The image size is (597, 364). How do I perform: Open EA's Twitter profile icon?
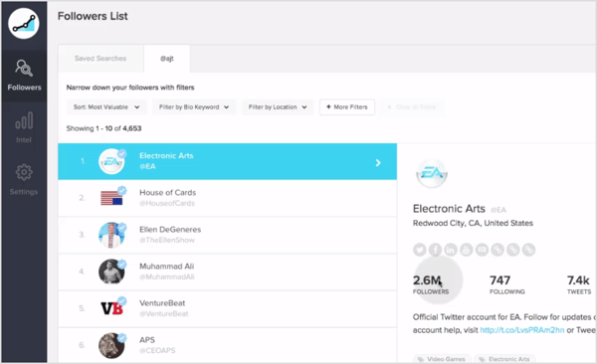tap(420, 250)
